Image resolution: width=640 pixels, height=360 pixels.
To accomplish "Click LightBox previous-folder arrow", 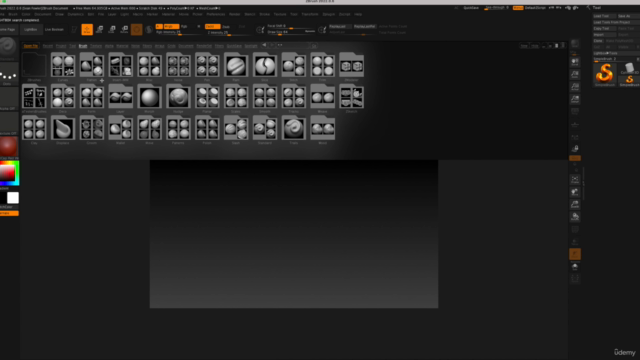I will tap(264, 45).
